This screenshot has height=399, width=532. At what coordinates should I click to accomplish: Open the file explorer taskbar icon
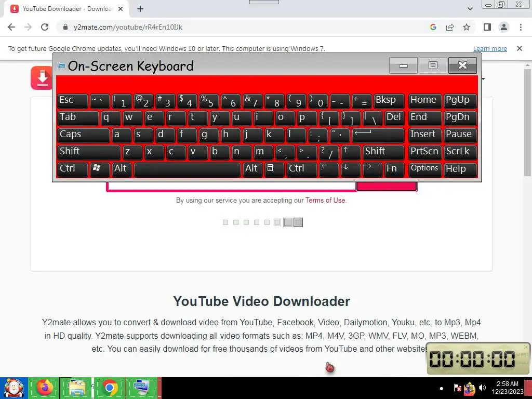click(x=76, y=388)
